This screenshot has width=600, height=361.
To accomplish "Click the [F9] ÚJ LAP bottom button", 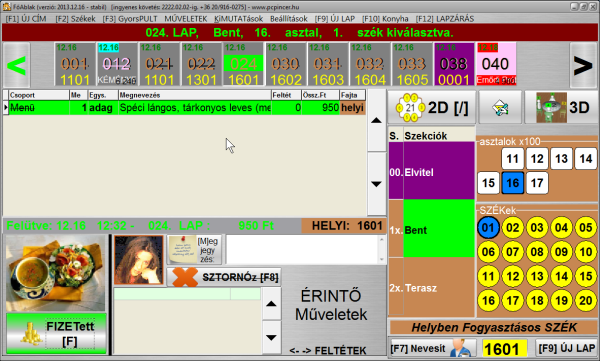I will coord(566,348).
